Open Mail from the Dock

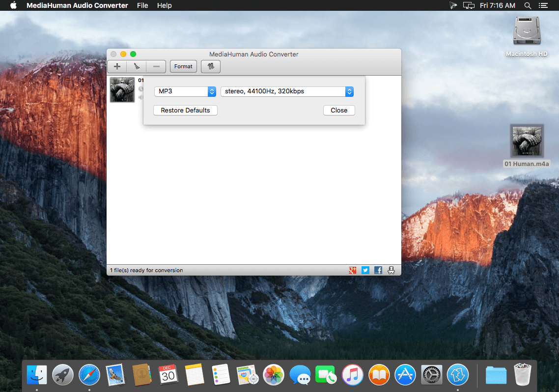point(115,375)
